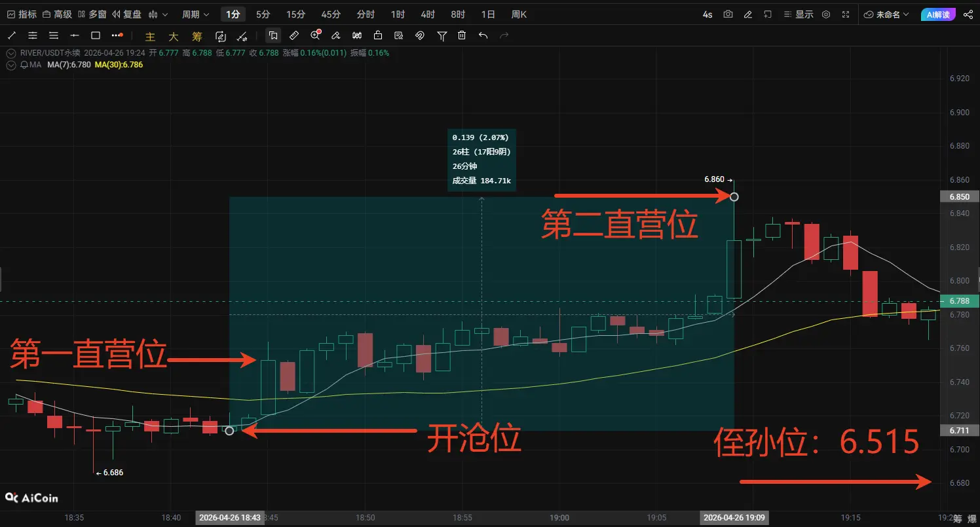Open the 爆 liquidation panel at bottom right

click(972, 519)
